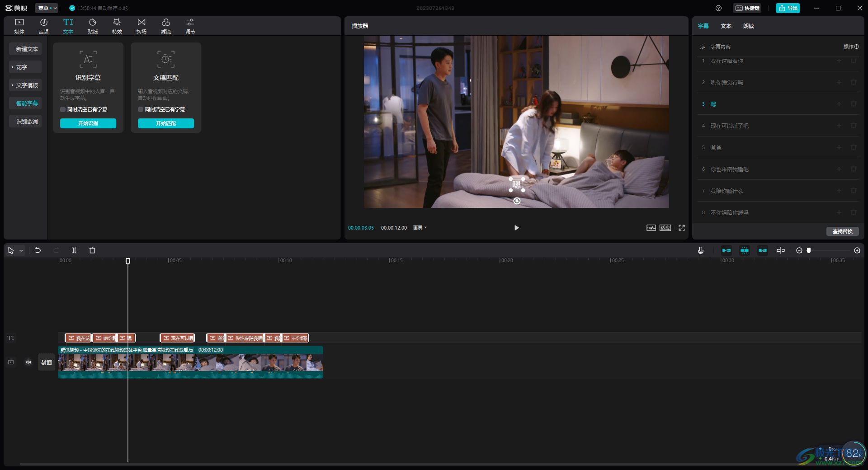Screen dimensions: 868x470
Task: Open the 滤镜 filters tab
Action: pyautogui.click(x=166, y=26)
